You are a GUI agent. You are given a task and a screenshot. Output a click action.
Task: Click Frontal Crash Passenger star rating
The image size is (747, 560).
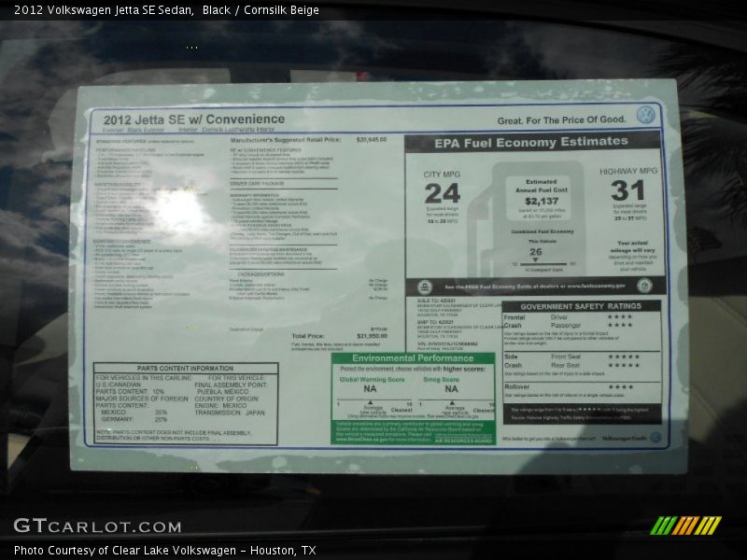click(x=620, y=325)
